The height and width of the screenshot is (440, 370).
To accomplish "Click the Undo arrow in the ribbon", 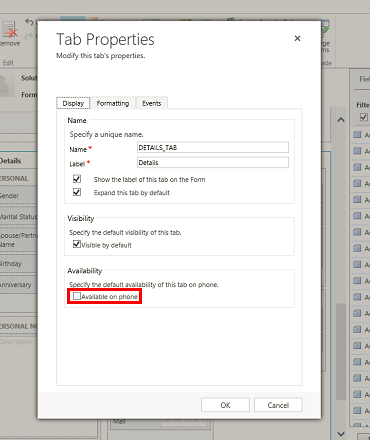I will tap(29, 22).
